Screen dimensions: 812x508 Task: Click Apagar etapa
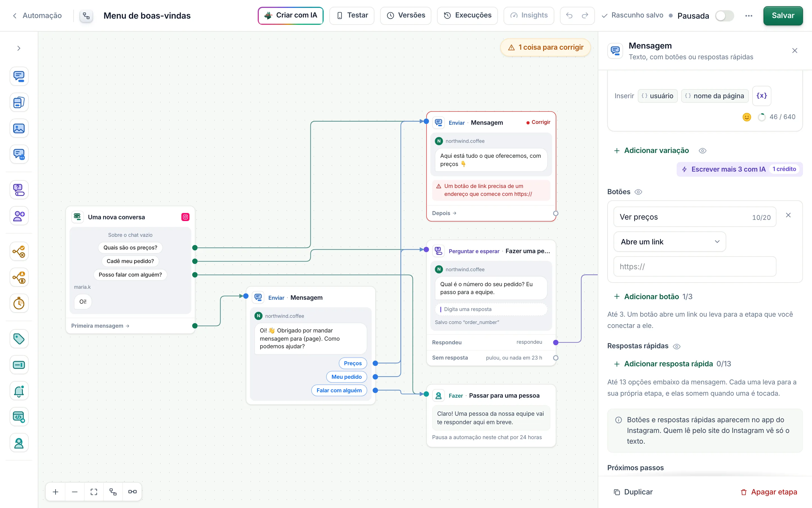click(x=768, y=492)
